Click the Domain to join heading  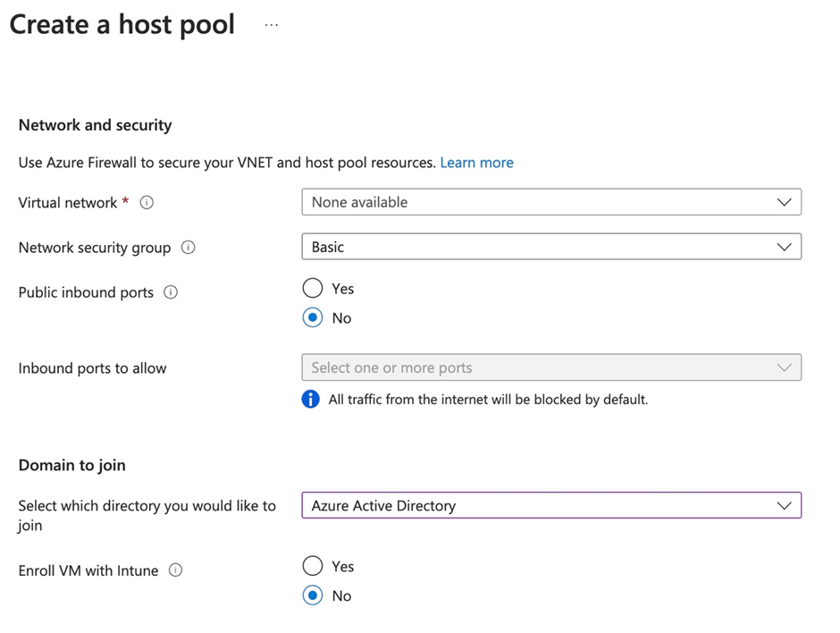pos(72,465)
